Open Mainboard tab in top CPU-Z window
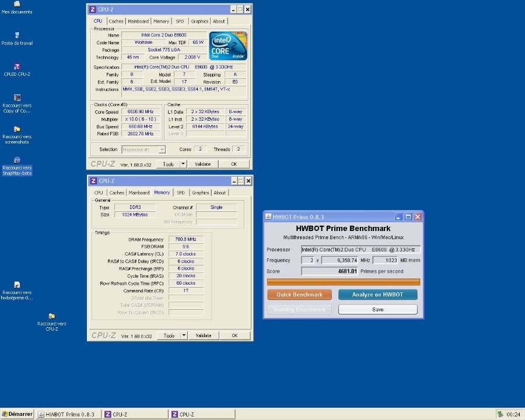525x420 pixels. (x=138, y=21)
